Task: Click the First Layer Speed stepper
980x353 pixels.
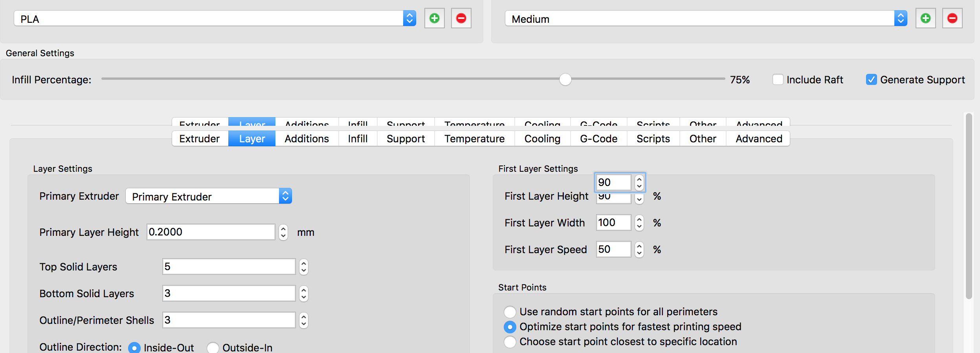Action: tap(639, 250)
